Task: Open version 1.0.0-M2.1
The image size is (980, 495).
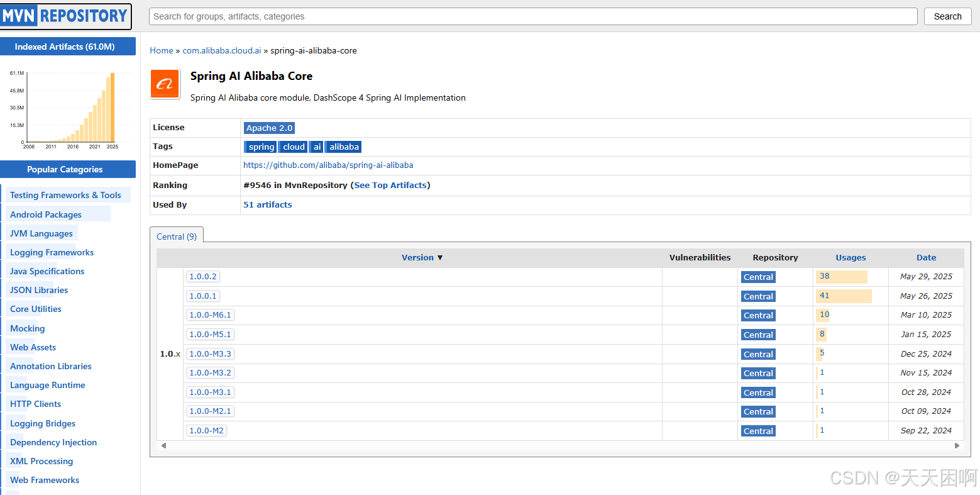Action: tap(210, 411)
